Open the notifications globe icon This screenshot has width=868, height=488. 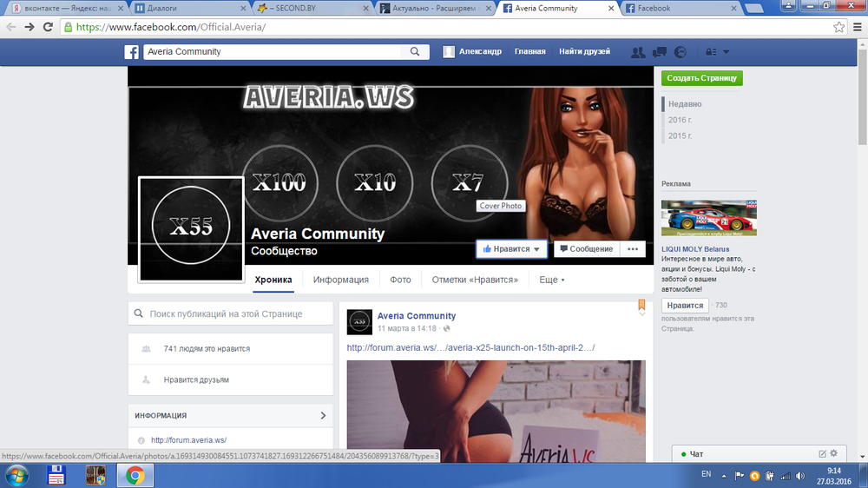click(681, 52)
